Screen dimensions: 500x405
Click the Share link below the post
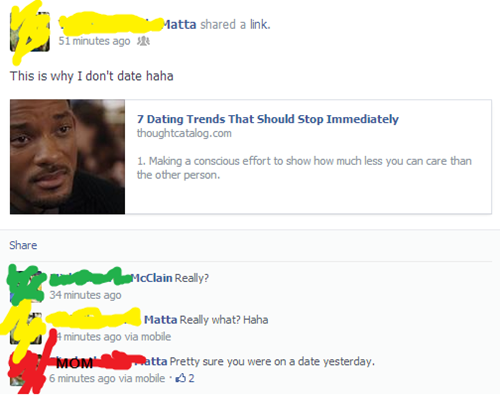(23, 245)
